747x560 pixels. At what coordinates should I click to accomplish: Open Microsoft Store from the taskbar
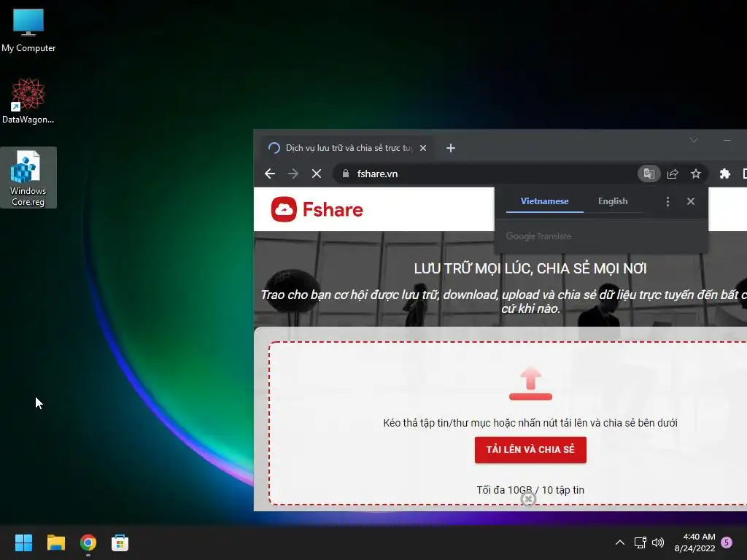point(120,542)
